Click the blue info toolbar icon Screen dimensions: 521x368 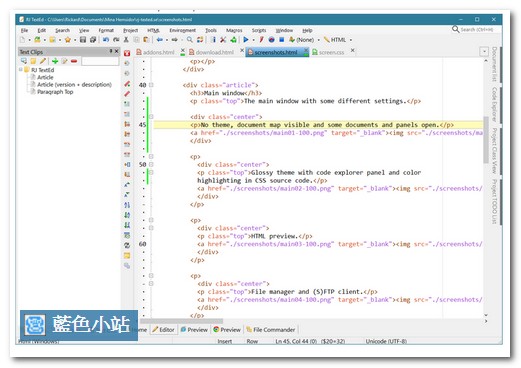[213, 40]
